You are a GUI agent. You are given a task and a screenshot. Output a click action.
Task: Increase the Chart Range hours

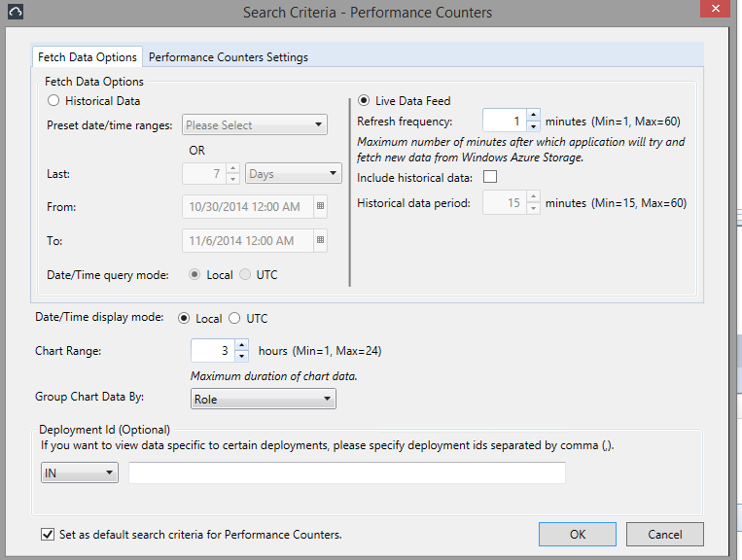[x=242, y=345]
